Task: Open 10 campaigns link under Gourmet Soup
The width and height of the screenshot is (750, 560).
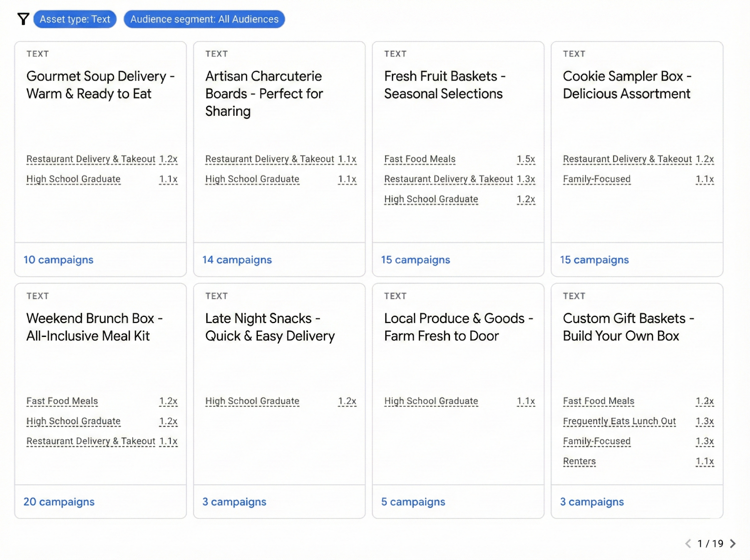Action: [59, 260]
